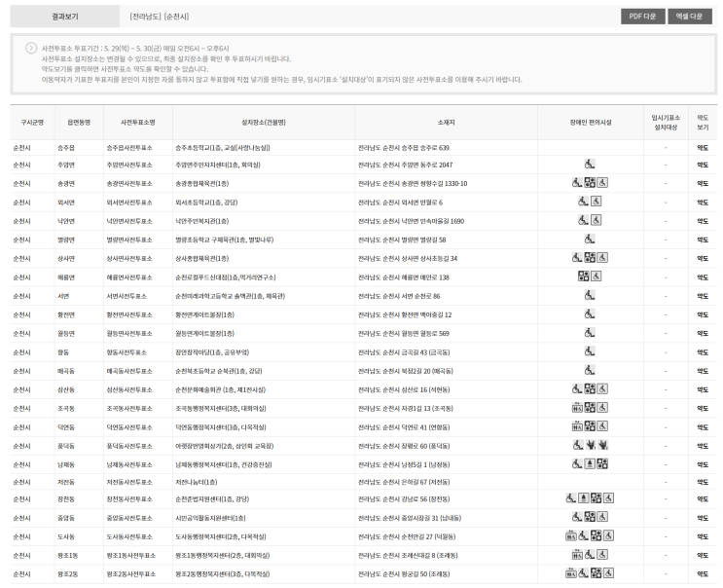Click braille-block icon in 해룡면 row
723x588 pixels.
point(584,276)
